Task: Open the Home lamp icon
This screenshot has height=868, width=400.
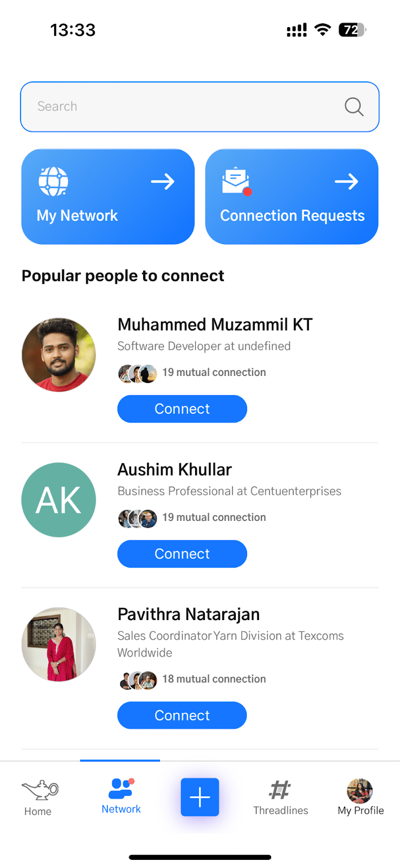Action: point(40,790)
